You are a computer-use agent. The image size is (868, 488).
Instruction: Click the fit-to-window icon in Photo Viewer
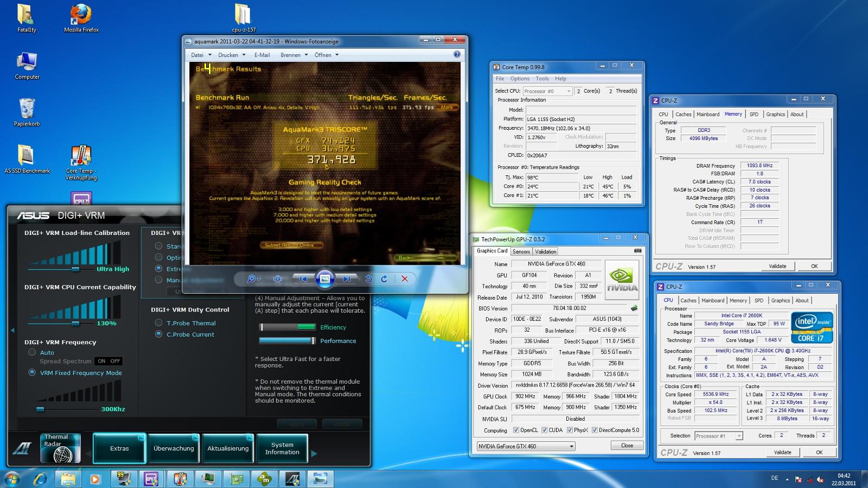pyautogui.click(x=278, y=279)
